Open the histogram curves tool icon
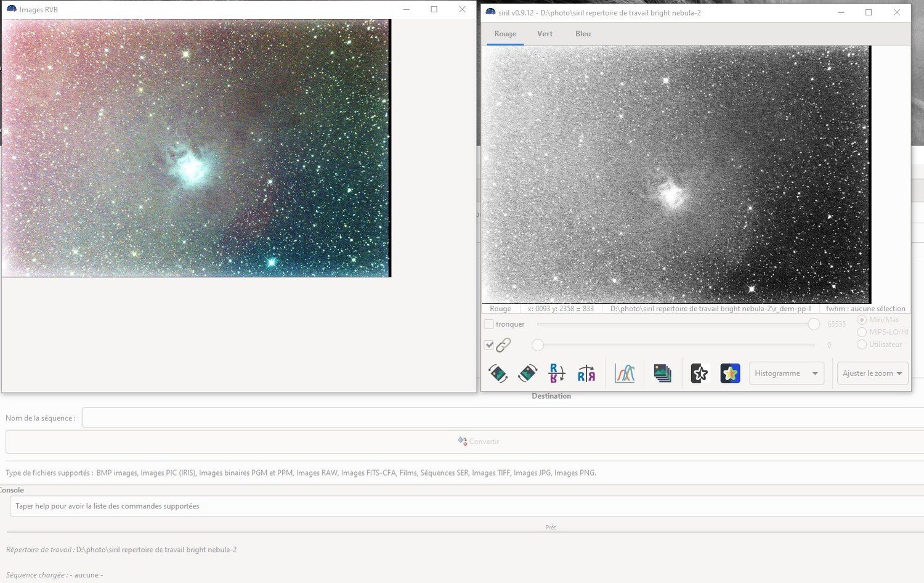The height and width of the screenshot is (583, 924). click(625, 373)
